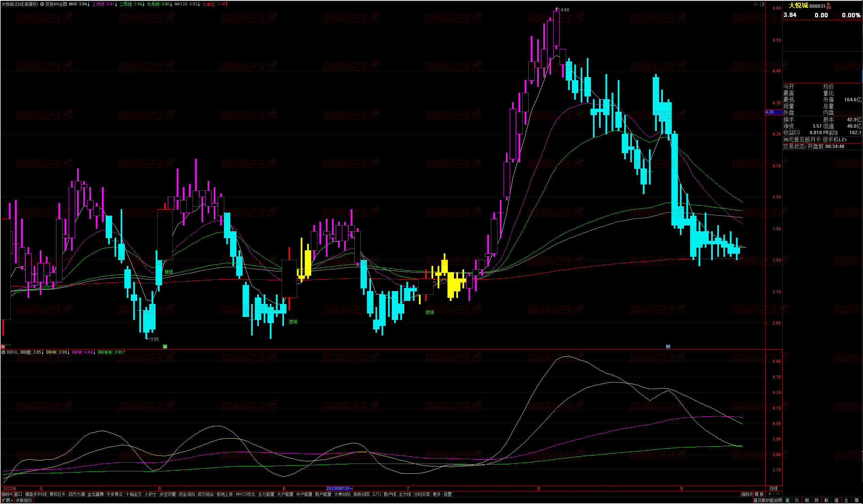863x504 pixels.
Task: Select the 涨跌动因 indicator tab
Action: 361,494
